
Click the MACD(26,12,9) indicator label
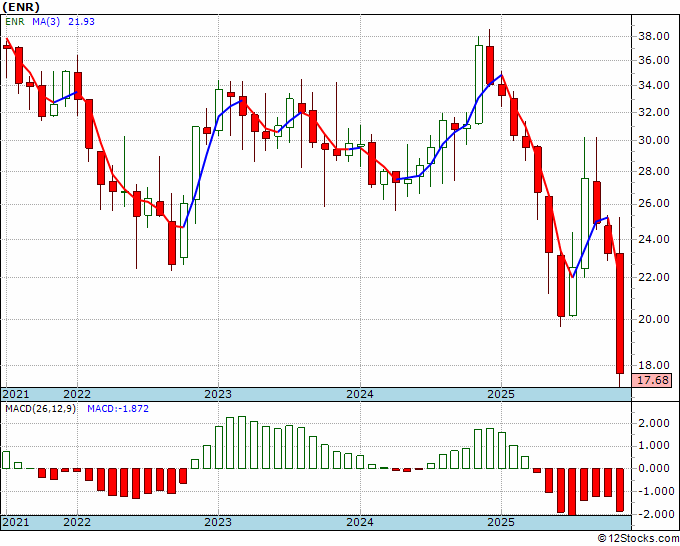tap(40, 409)
